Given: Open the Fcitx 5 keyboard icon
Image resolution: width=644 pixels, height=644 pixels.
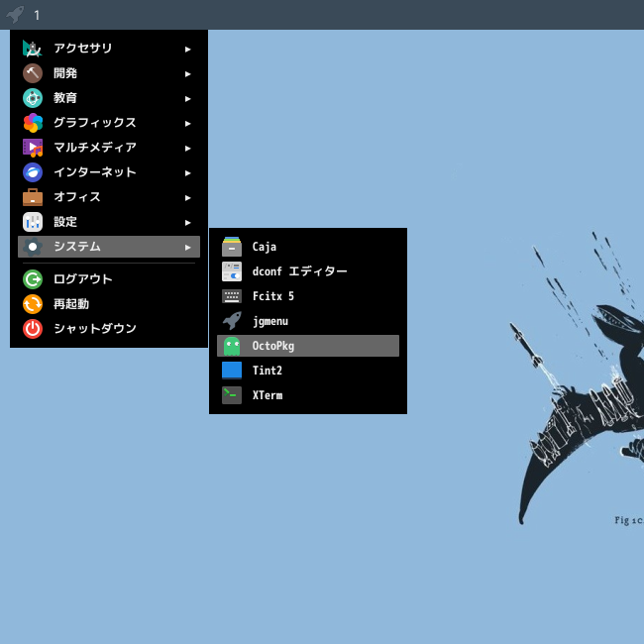Looking at the screenshot, I should coord(232,296).
